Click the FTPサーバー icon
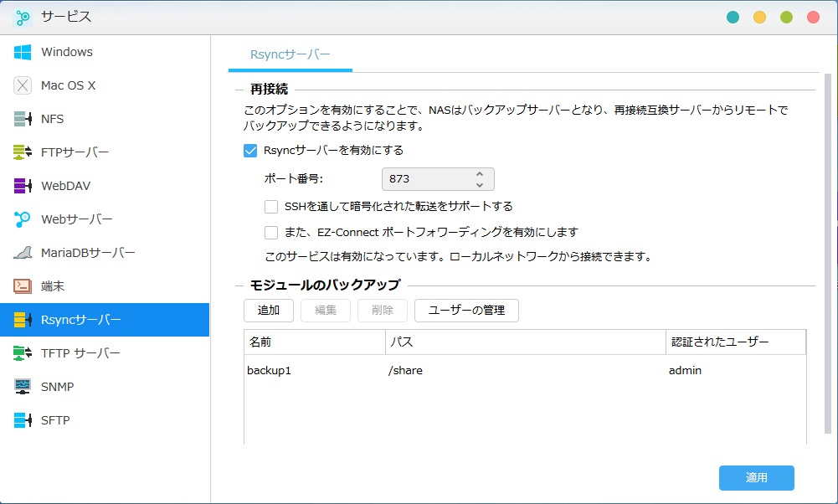The width and height of the screenshot is (838, 504). [23, 152]
